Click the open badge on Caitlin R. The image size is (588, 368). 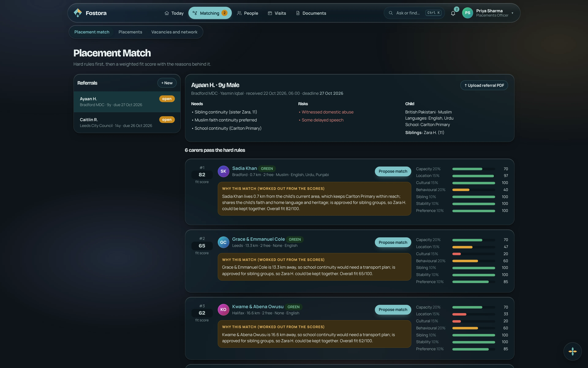(x=167, y=119)
